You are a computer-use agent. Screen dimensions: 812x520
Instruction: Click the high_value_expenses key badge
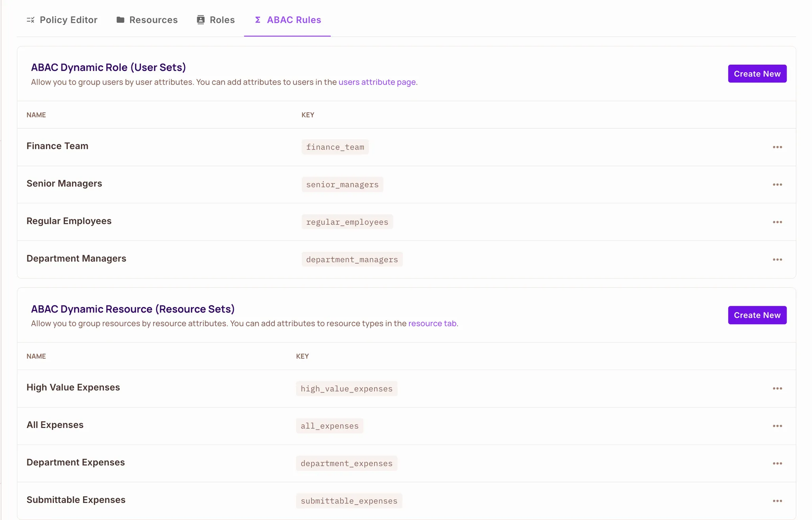[x=347, y=389]
